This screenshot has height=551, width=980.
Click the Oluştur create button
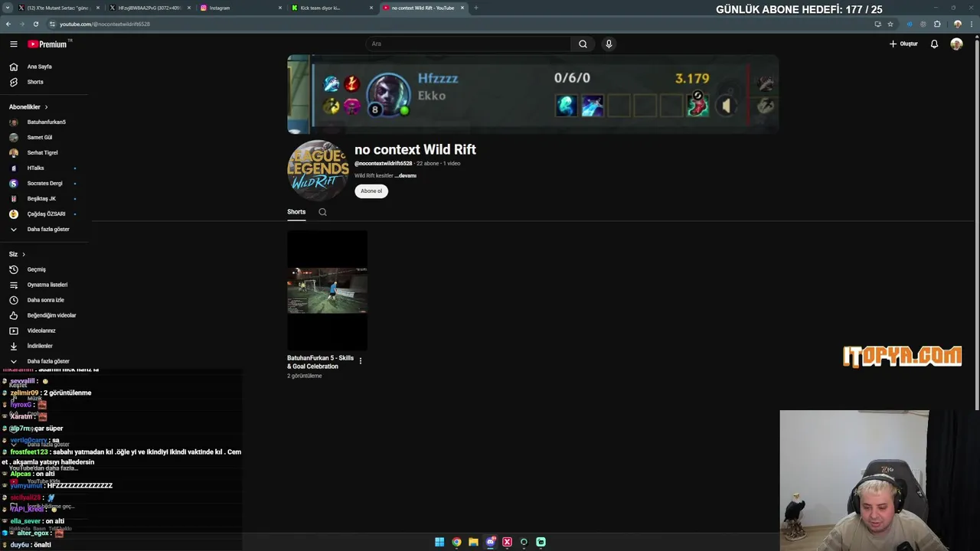[x=903, y=44]
